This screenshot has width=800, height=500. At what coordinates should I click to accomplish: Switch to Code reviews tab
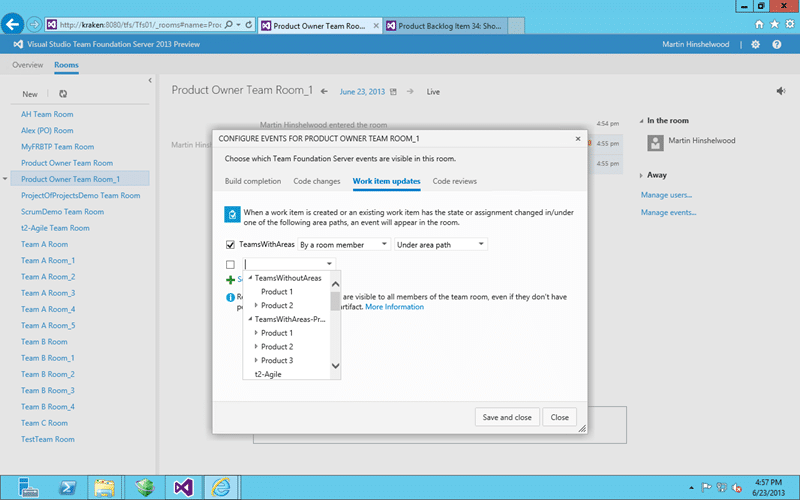(x=455, y=181)
